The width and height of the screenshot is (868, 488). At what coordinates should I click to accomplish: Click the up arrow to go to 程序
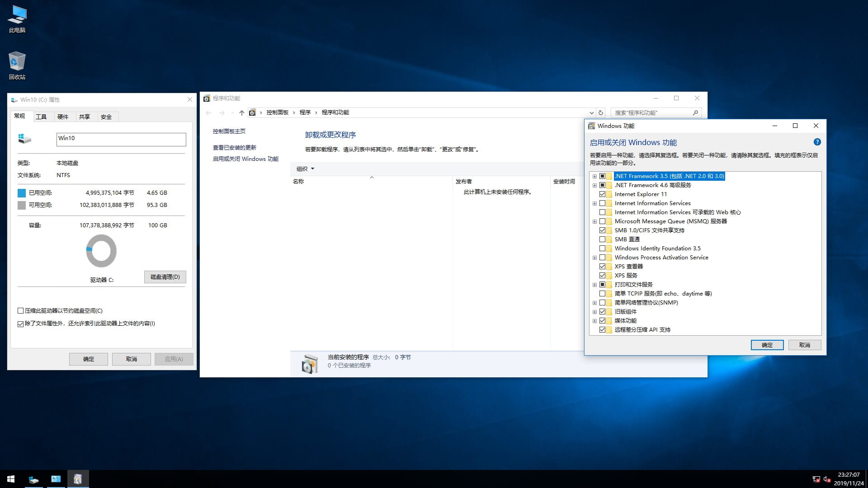pyautogui.click(x=242, y=113)
